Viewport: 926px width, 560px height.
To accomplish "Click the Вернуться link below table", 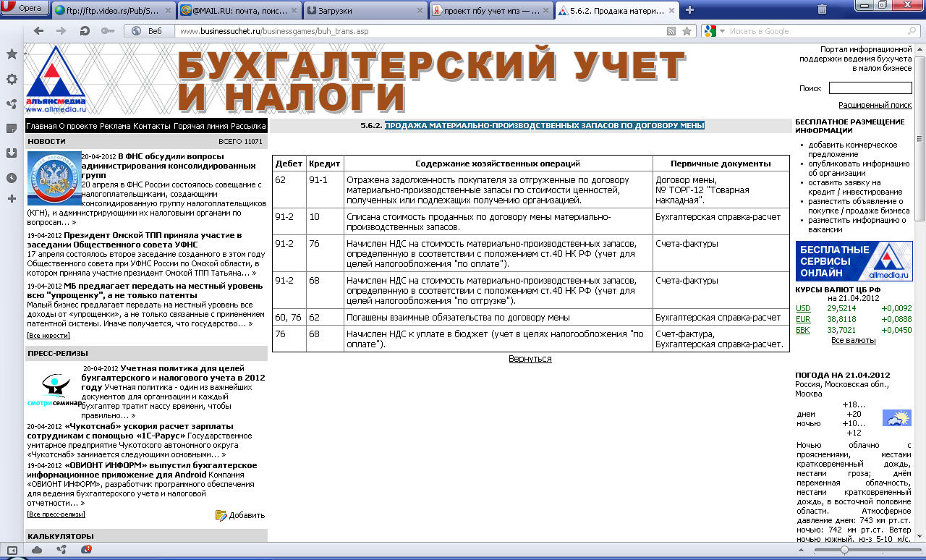I will point(530,359).
